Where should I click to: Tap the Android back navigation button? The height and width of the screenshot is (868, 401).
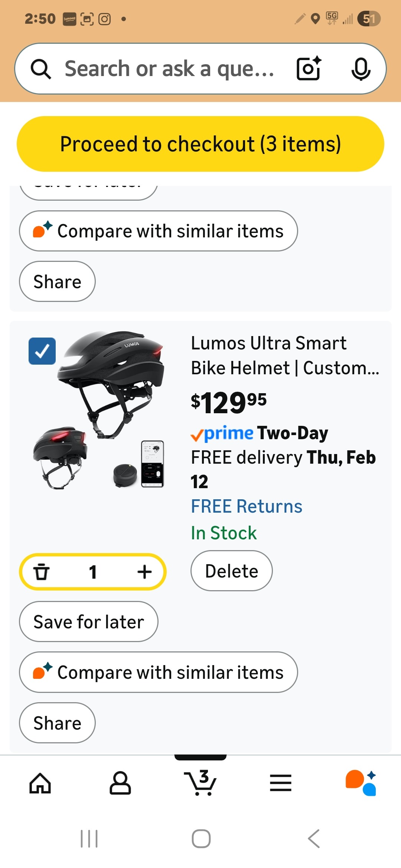pos(314,839)
